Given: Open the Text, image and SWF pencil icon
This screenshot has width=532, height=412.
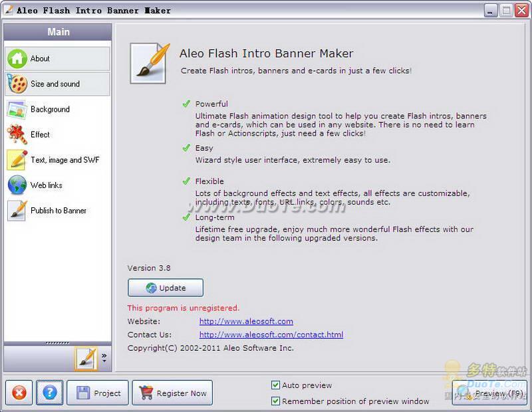Looking at the screenshot, I should [17, 159].
